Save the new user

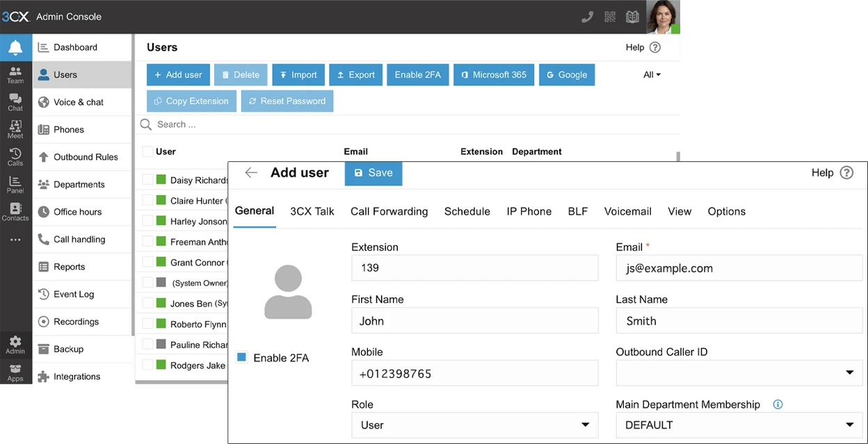[373, 173]
